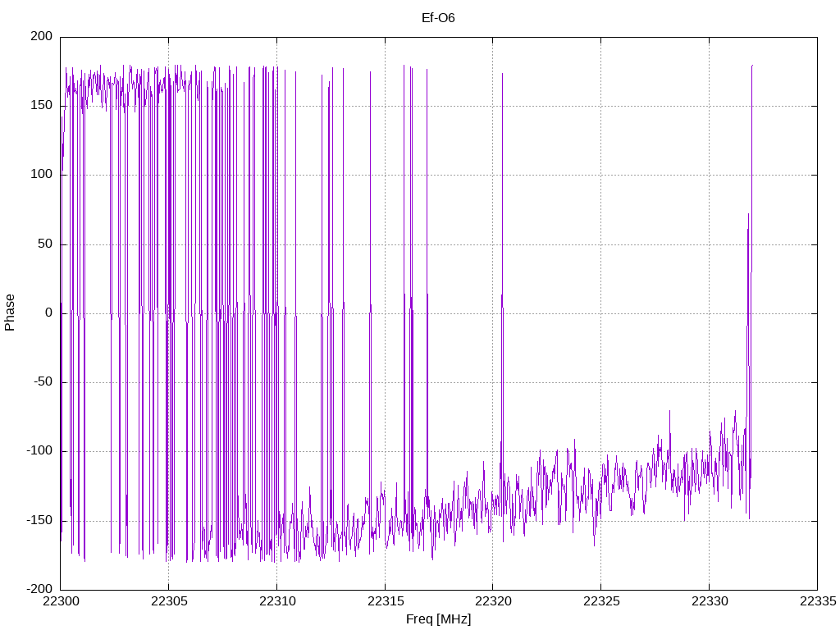Click the y-axis tick label '-50'
This screenshot has height=630, width=840.
tap(43, 382)
